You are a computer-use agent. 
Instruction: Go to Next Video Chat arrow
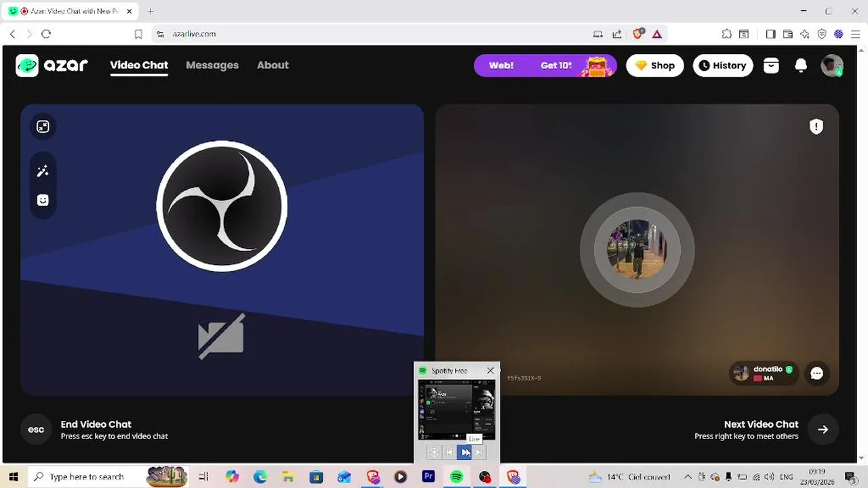[x=823, y=430]
